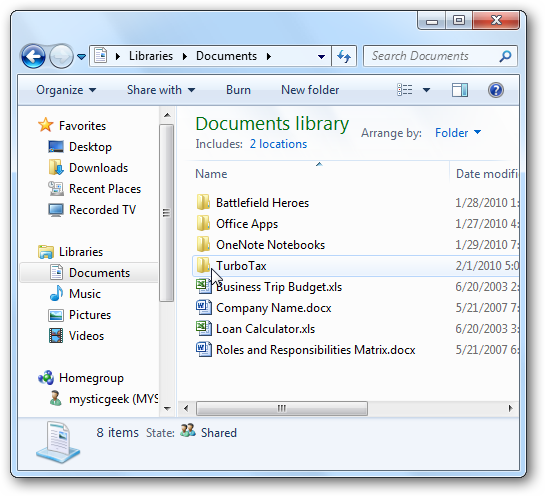Open the Organize menu
This screenshot has height=496, width=545.
[66, 90]
